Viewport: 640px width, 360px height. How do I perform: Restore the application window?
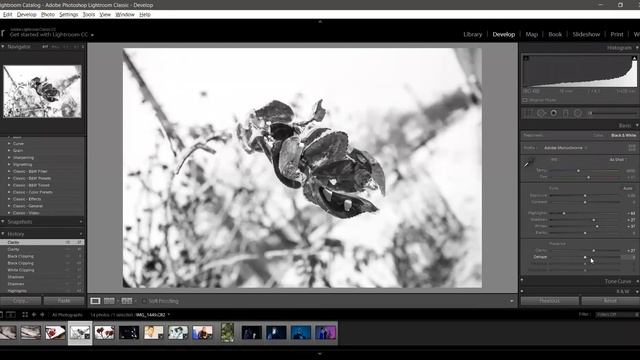[x=620, y=5]
